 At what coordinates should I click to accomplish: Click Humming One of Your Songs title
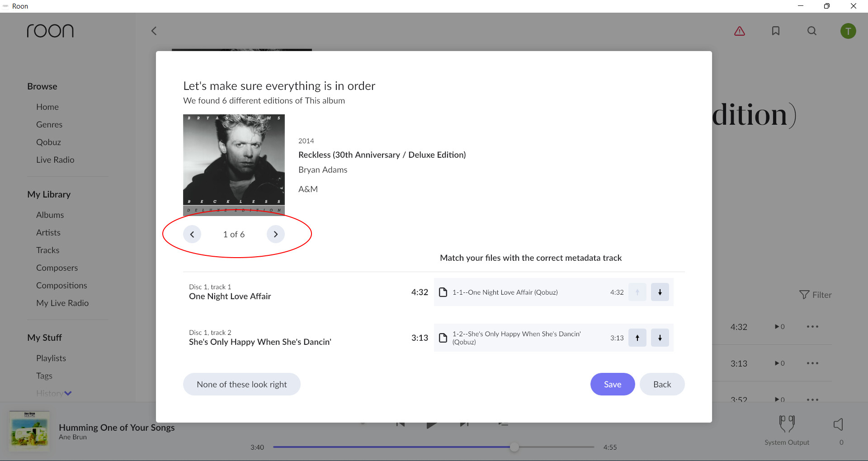pos(117,427)
